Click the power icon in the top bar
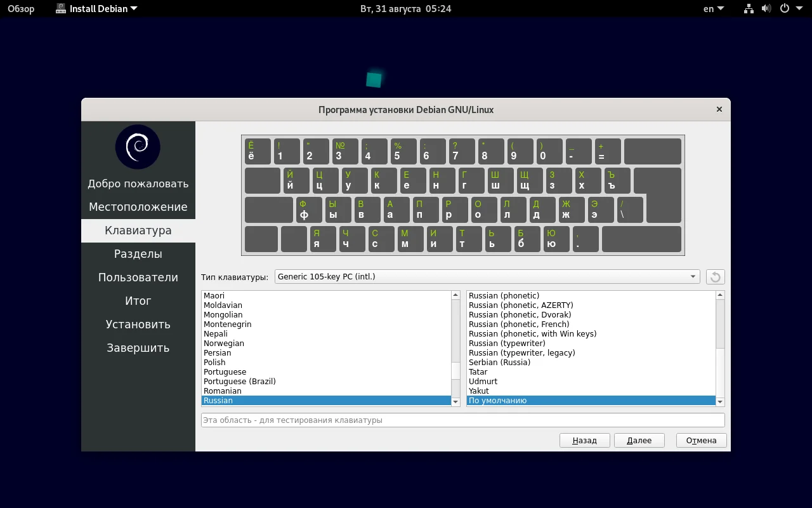 click(x=785, y=8)
